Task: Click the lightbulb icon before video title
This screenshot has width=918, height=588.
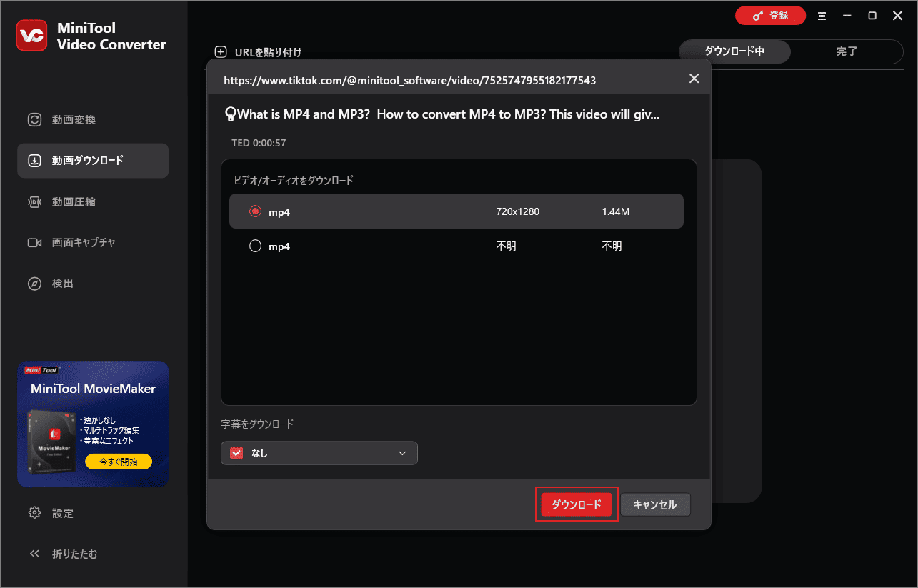Action: coord(231,114)
